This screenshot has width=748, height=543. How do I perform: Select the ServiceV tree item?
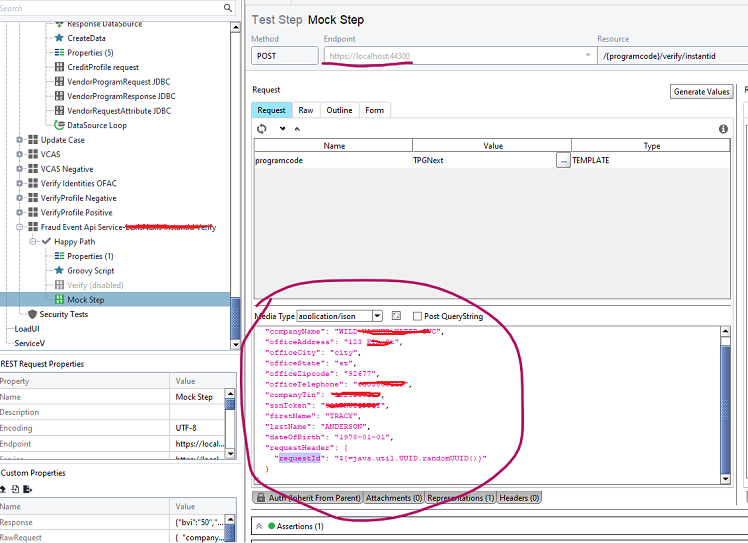click(30, 343)
